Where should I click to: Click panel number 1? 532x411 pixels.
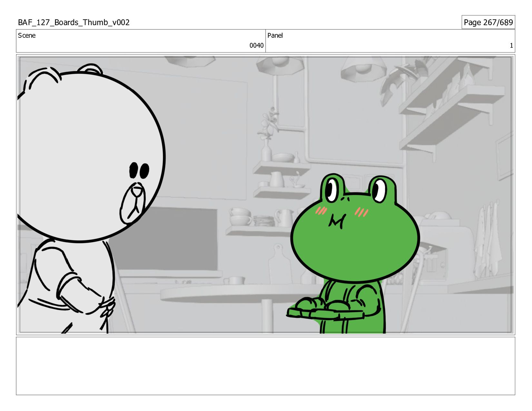pos(511,45)
